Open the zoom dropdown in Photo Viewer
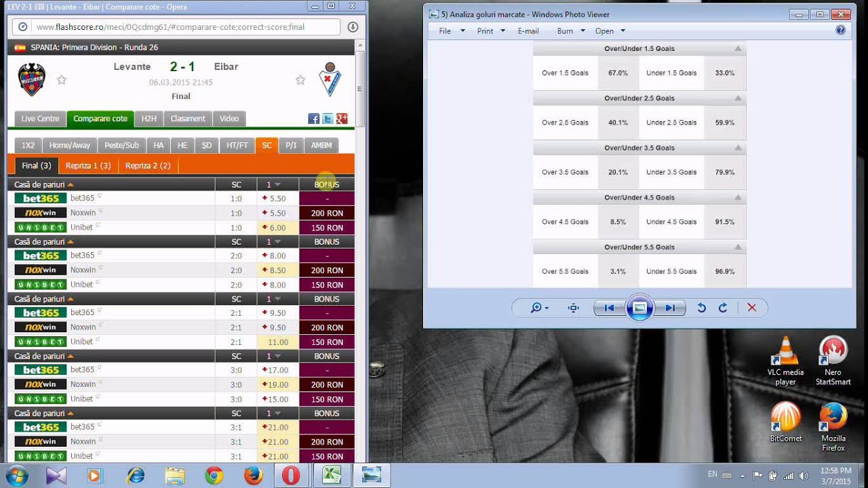This screenshot has height=488, width=868. click(x=540, y=308)
